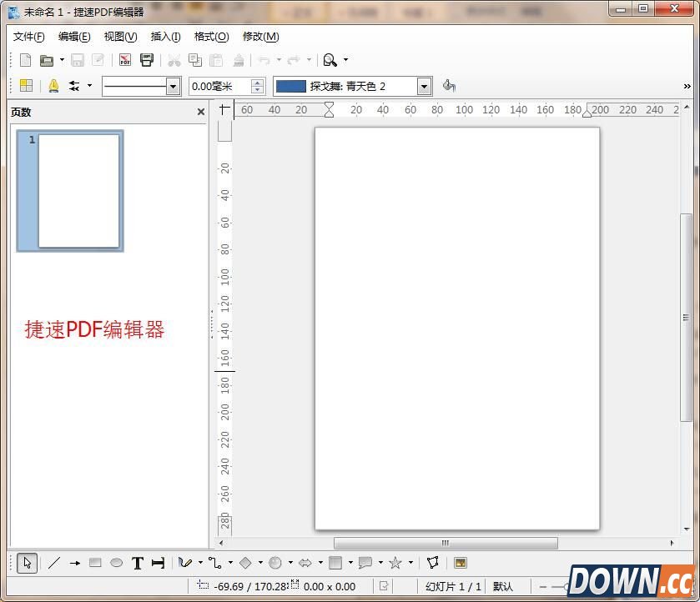Select the Ellipse tool
Image resolution: width=700 pixels, height=602 pixels.
point(116,563)
